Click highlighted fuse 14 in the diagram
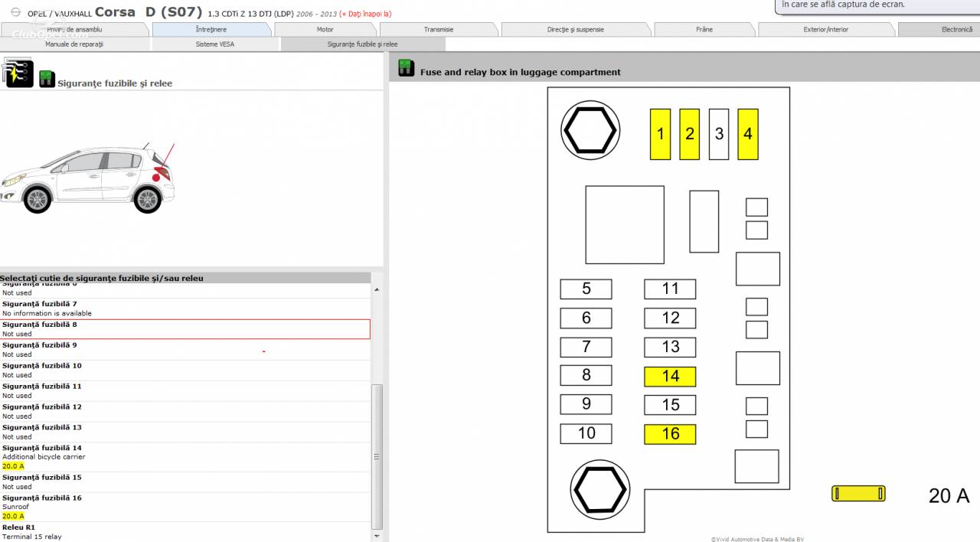 pos(670,376)
